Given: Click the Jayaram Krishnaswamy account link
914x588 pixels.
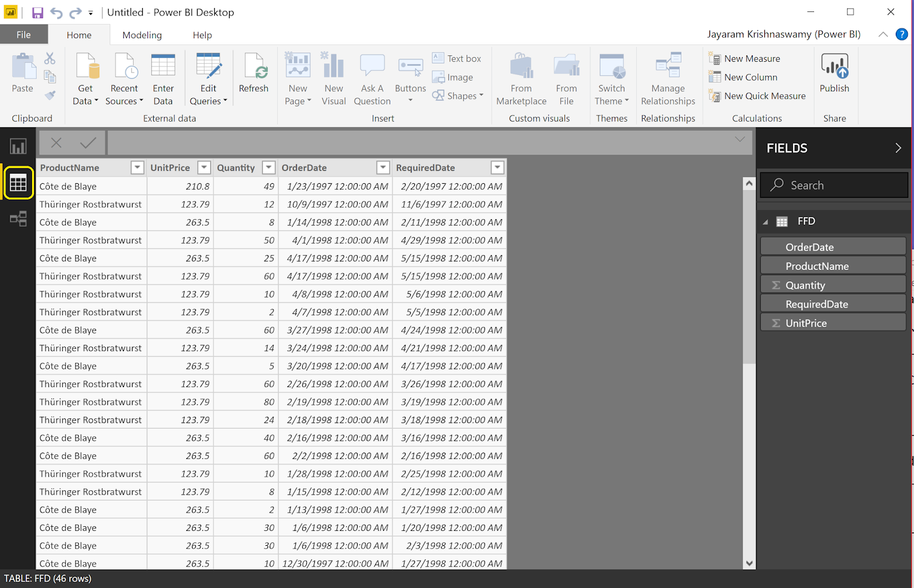Looking at the screenshot, I should click(x=783, y=34).
